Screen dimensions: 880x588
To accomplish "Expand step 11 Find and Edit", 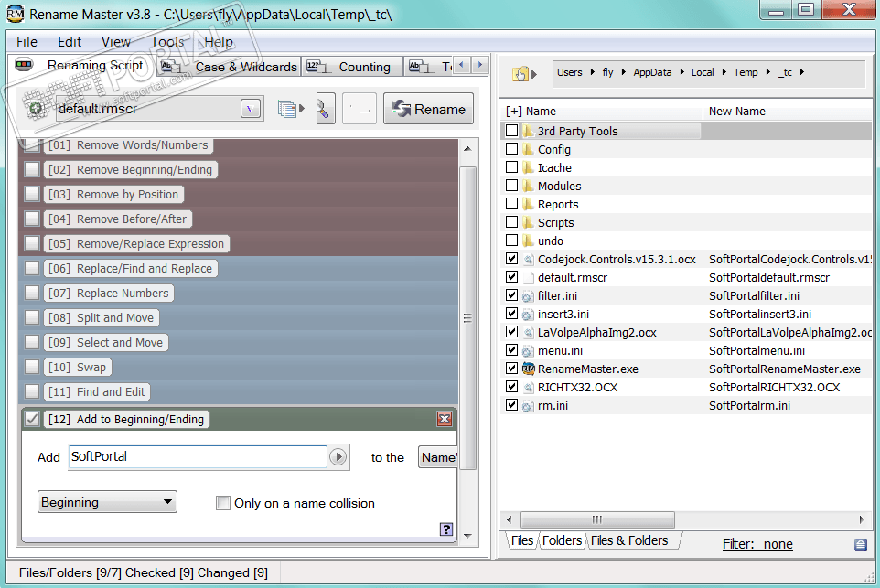I will (x=97, y=391).
